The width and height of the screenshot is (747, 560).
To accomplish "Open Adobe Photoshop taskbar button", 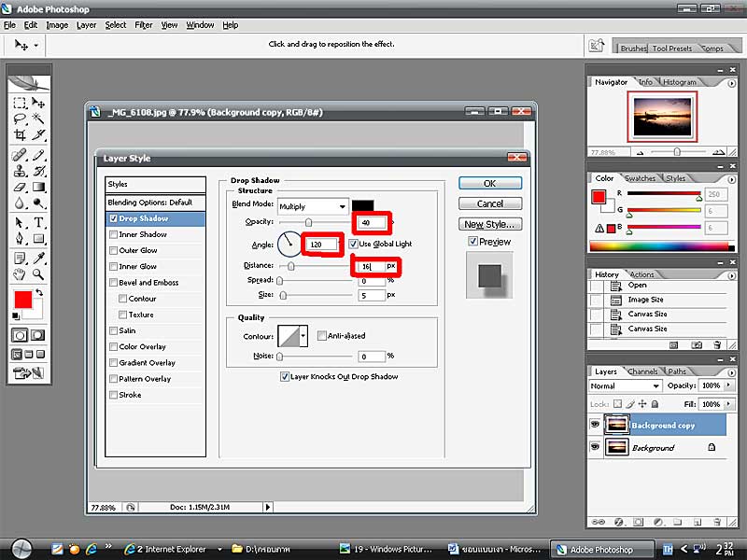I will (x=601, y=550).
